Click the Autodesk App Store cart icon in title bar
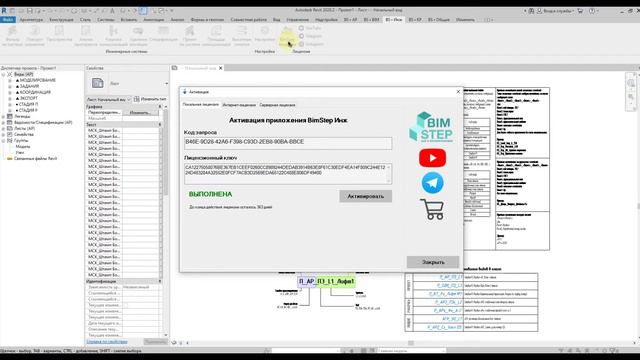640x360 pixels. (x=580, y=11)
